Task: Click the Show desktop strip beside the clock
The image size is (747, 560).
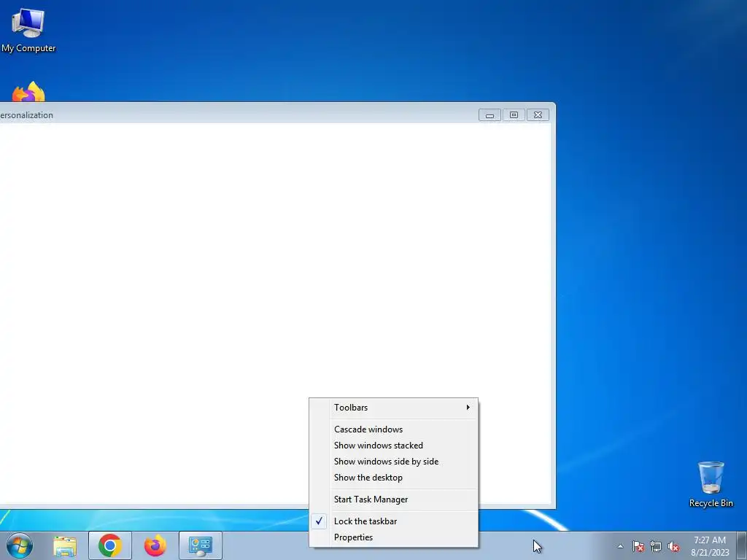Action: click(x=742, y=546)
